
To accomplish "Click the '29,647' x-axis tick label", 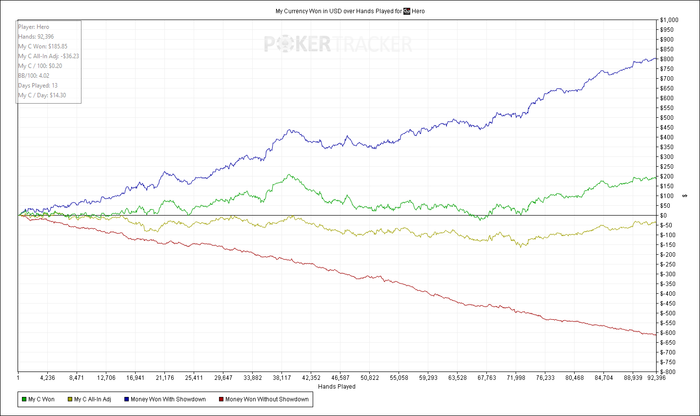I will (x=223, y=378).
